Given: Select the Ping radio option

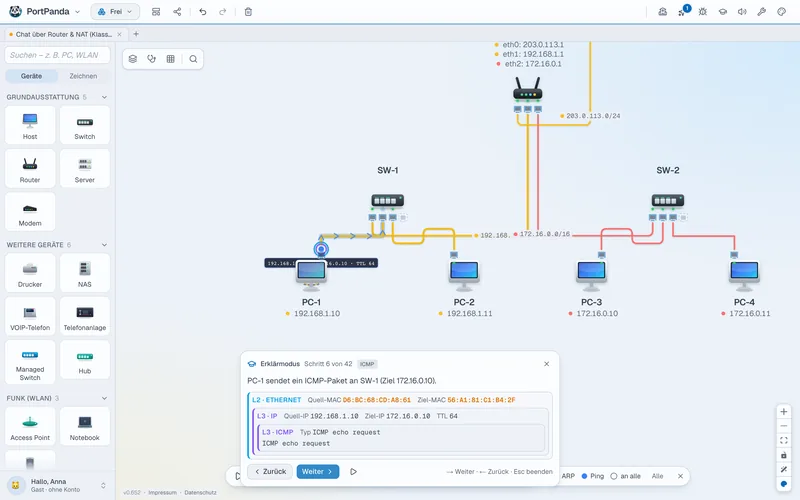Looking at the screenshot, I should pyautogui.click(x=593, y=476).
